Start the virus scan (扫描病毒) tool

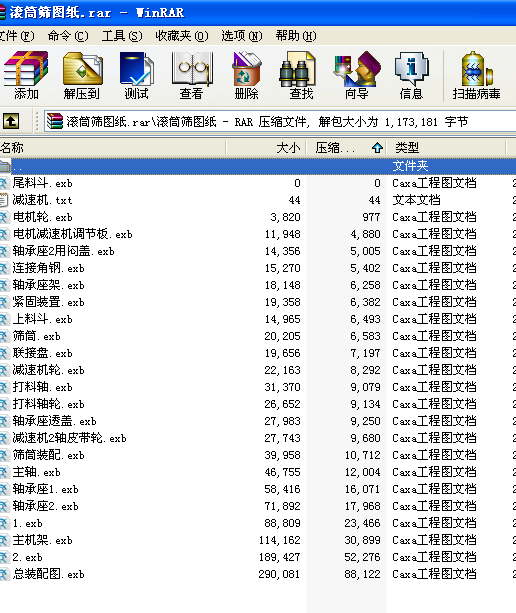[x=476, y=75]
